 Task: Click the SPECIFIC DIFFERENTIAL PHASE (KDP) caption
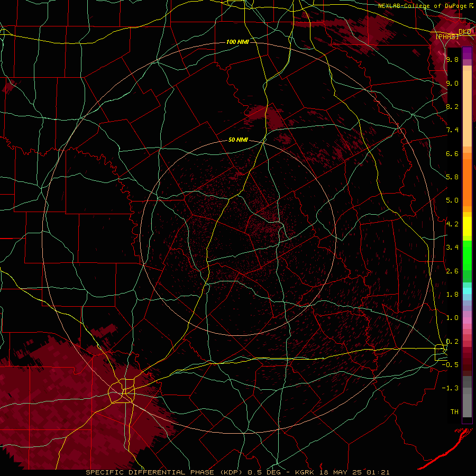click(x=164, y=472)
